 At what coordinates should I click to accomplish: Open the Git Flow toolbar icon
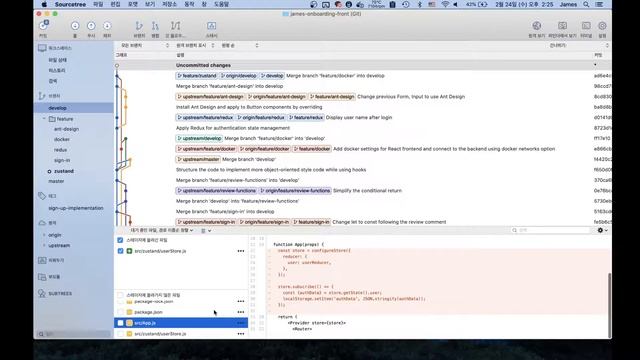pos(176,26)
